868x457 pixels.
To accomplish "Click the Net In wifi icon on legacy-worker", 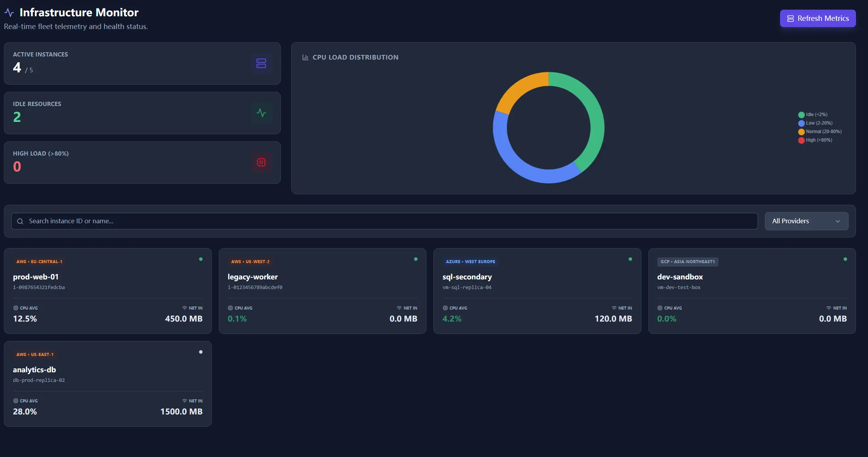I will pos(399,308).
